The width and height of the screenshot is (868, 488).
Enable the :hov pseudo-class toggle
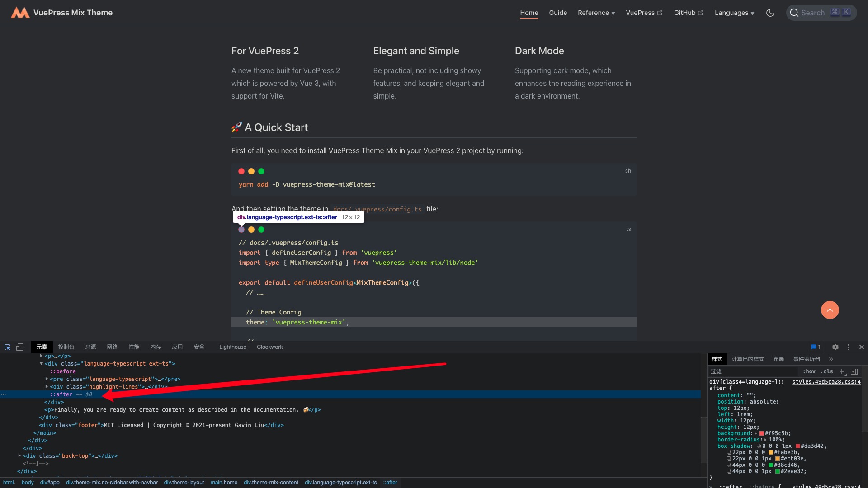(808, 371)
